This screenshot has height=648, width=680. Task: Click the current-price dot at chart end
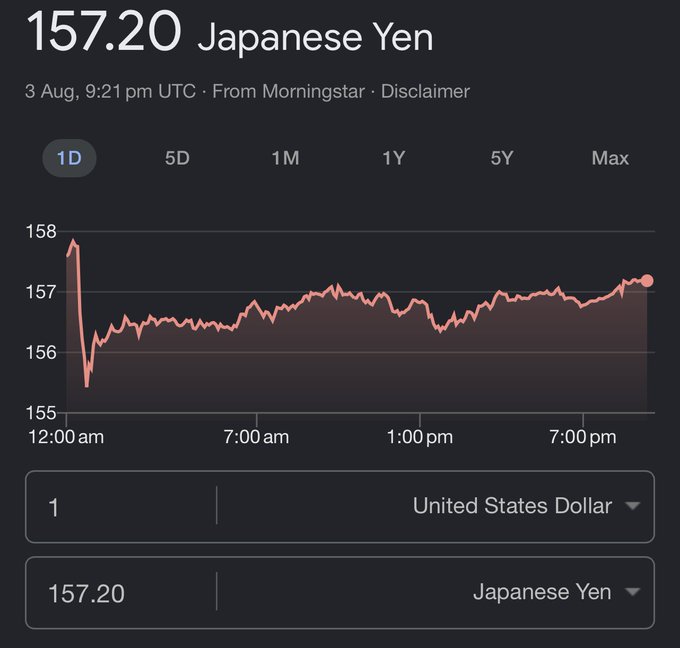click(x=647, y=281)
